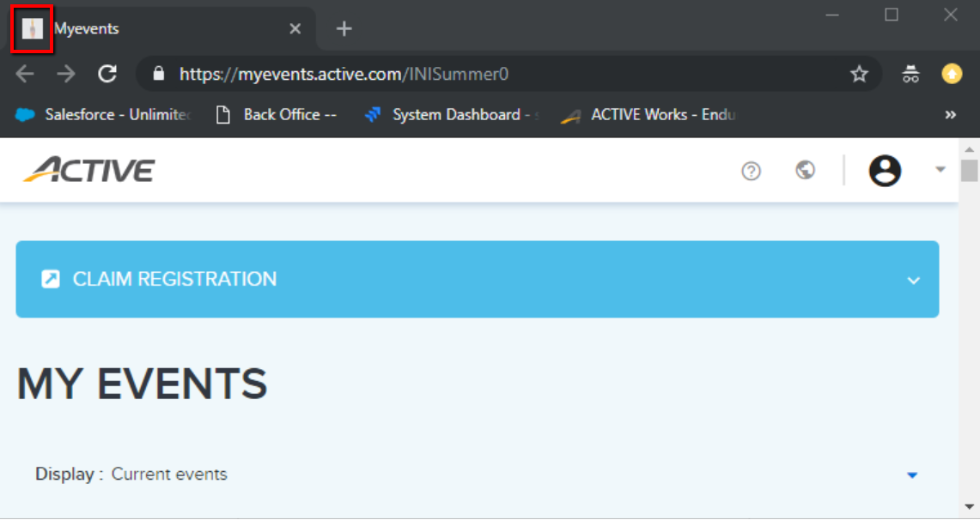Image resolution: width=980 pixels, height=520 pixels.
Task: Click the user profile avatar
Action: (x=885, y=171)
